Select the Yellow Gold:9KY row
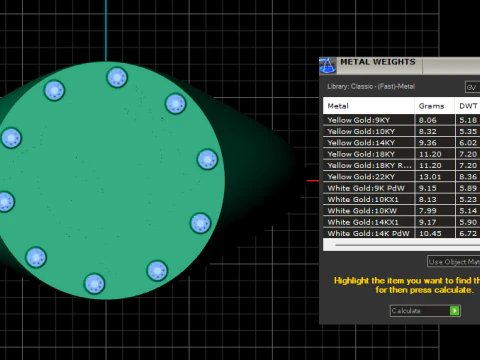The height and width of the screenshot is (360, 480). [401, 120]
